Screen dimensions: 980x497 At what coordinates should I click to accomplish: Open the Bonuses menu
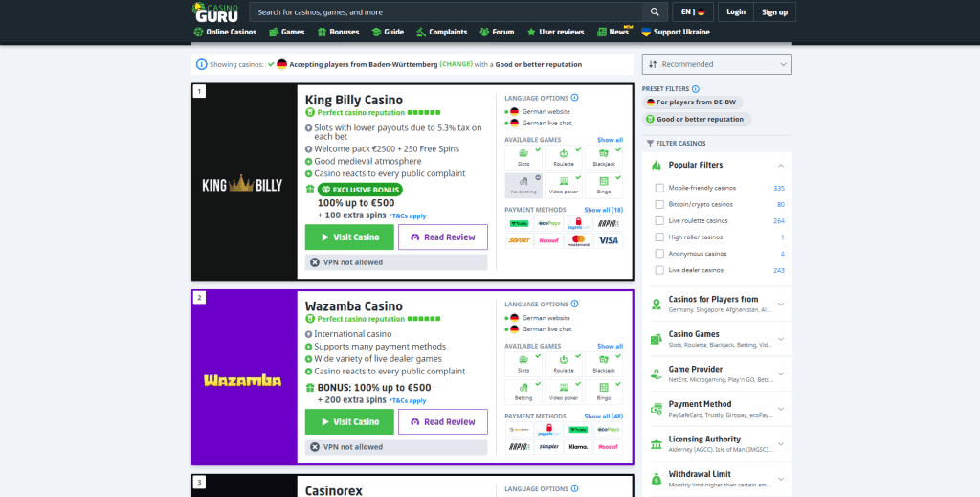pyautogui.click(x=338, y=32)
